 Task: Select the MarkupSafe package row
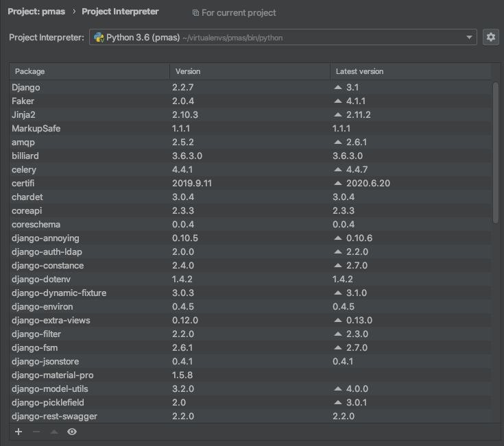click(250, 128)
